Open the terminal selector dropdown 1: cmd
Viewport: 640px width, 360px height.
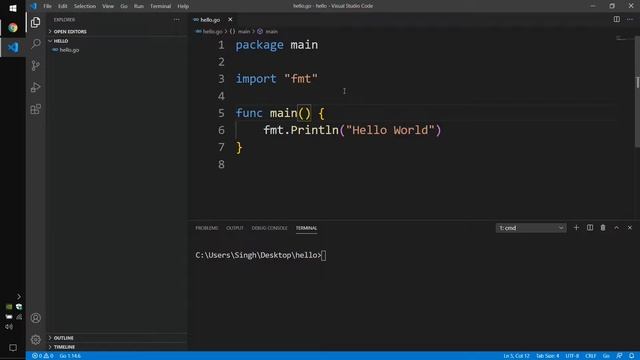(531, 228)
